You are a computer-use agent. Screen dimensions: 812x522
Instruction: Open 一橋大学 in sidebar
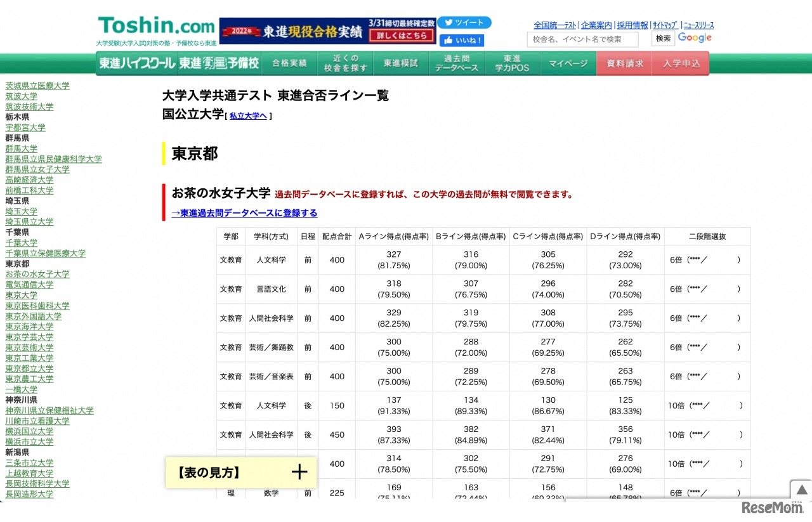pyautogui.click(x=22, y=389)
